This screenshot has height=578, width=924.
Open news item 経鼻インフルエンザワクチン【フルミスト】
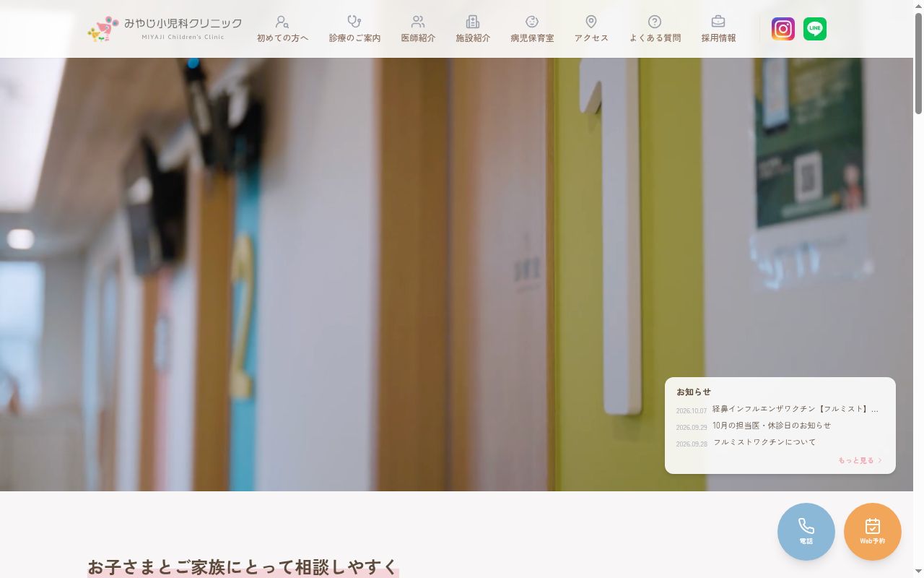tap(796, 409)
